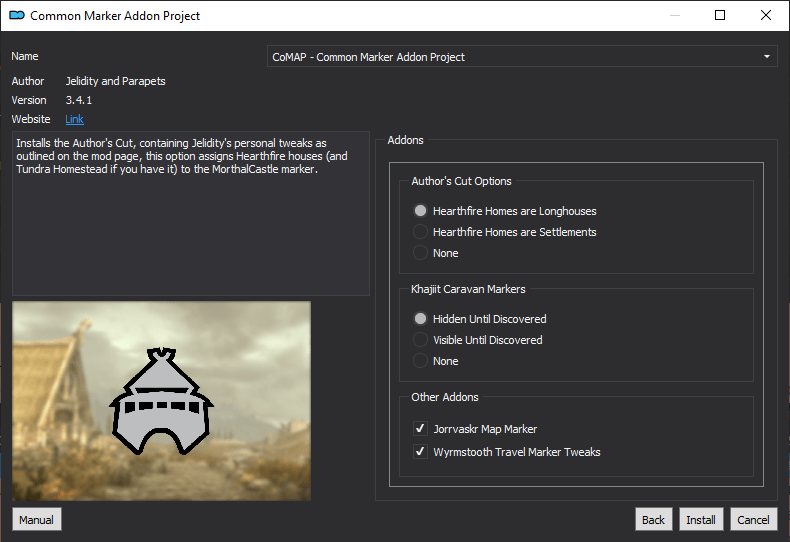Go Back to previous installer page
Image resolution: width=790 pixels, height=542 pixels.
coord(653,519)
